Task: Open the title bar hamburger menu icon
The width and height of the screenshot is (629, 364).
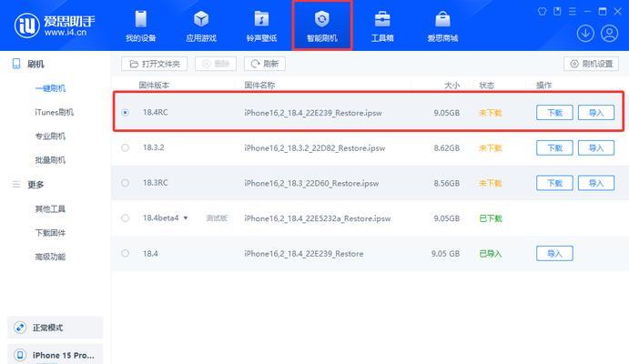Action: click(573, 11)
